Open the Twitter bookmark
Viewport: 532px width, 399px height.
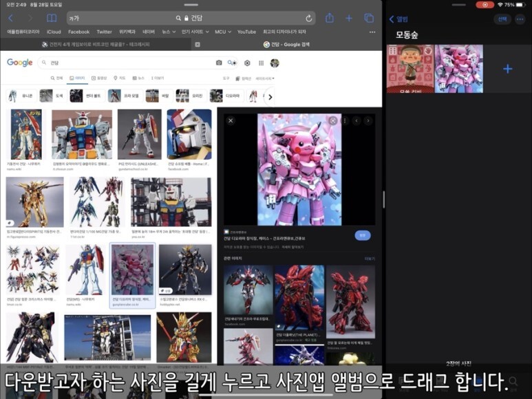click(104, 32)
